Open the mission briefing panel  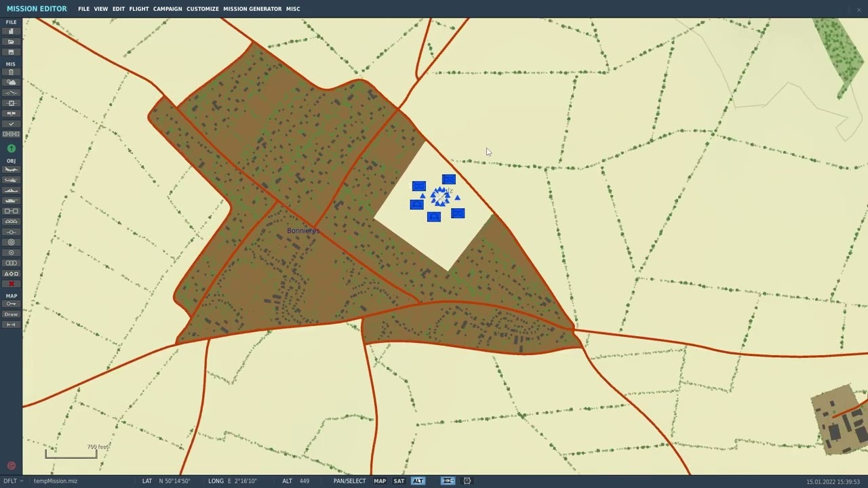tap(11, 72)
